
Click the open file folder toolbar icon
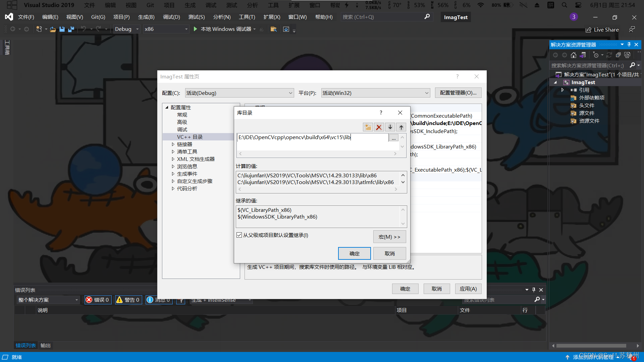[x=53, y=29]
